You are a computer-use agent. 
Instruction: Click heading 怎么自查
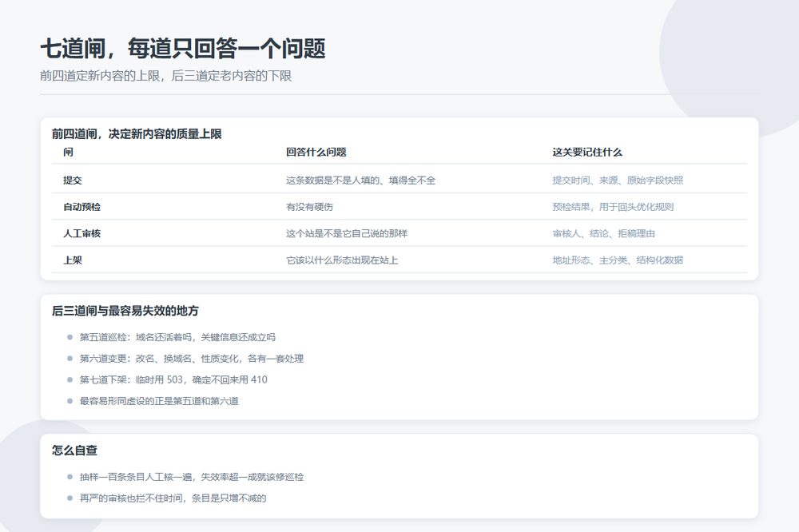(74, 450)
